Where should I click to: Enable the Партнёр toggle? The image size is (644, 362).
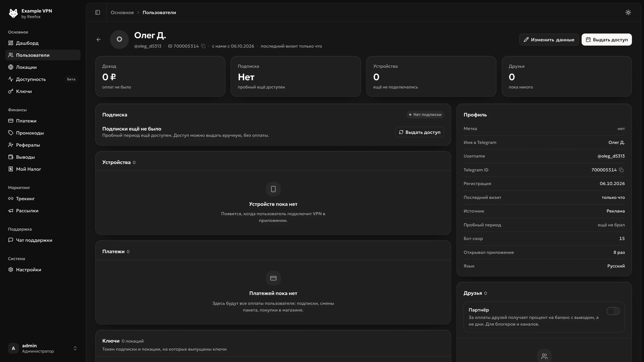pyautogui.click(x=613, y=311)
